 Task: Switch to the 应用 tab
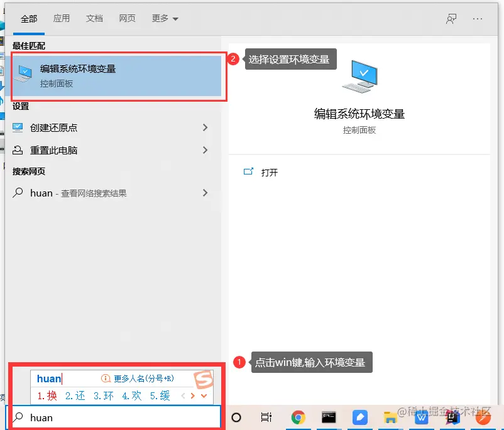point(62,18)
